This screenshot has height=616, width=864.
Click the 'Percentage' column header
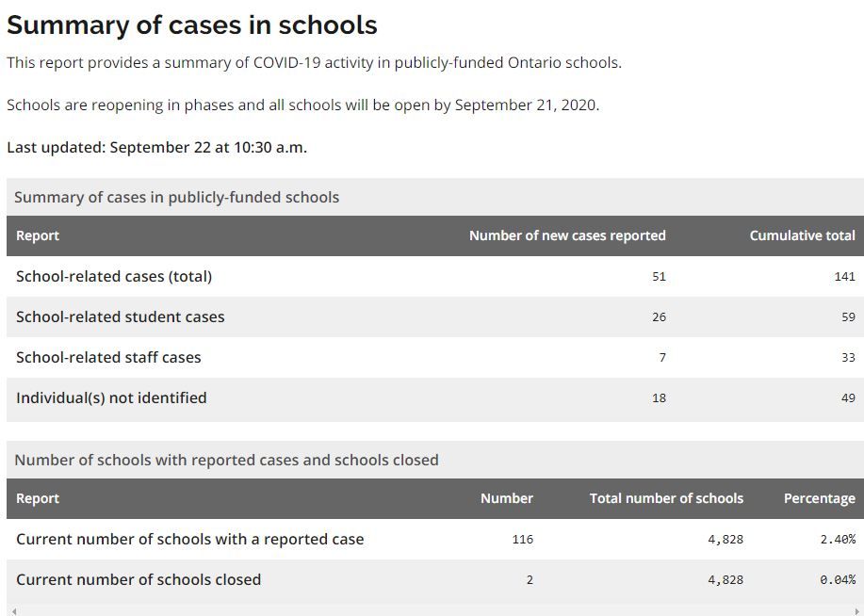click(x=819, y=498)
